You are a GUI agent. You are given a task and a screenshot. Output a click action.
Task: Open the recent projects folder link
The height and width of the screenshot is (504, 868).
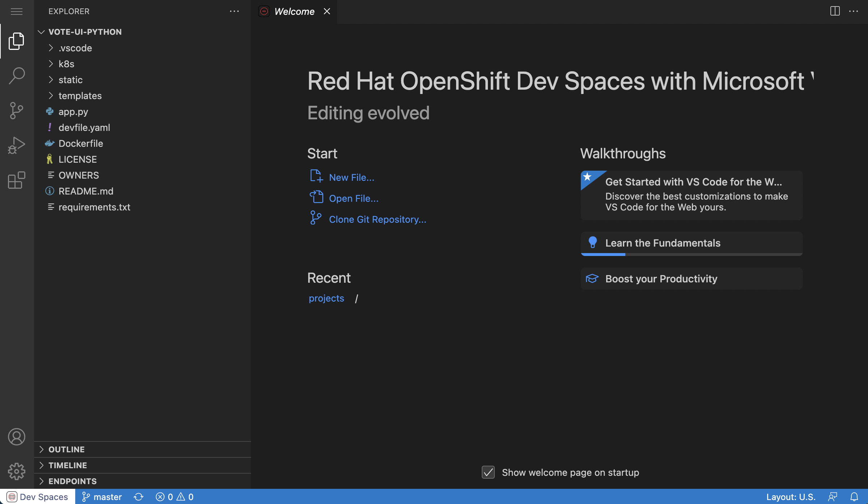326,298
